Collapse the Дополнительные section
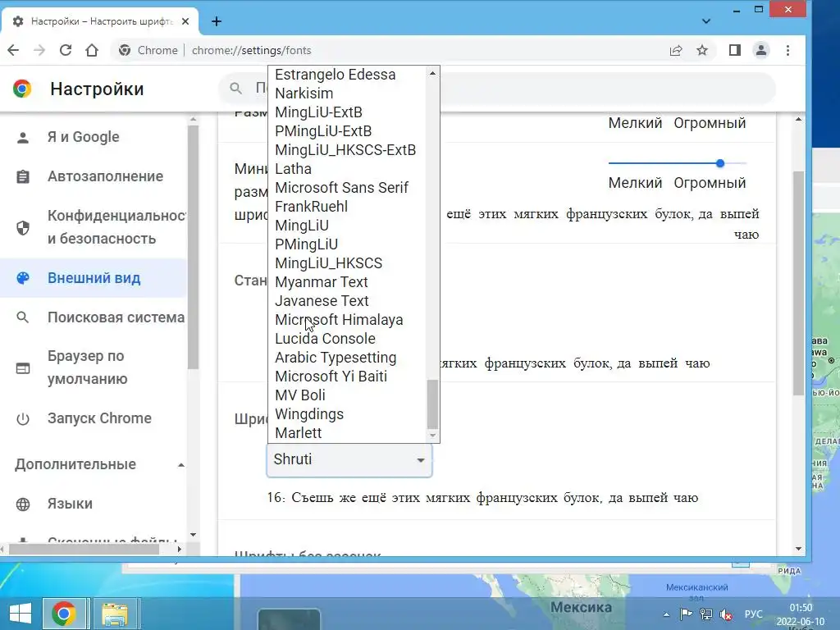Image resolution: width=840 pixels, height=630 pixels. pyautogui.click(x=99, y=464)
